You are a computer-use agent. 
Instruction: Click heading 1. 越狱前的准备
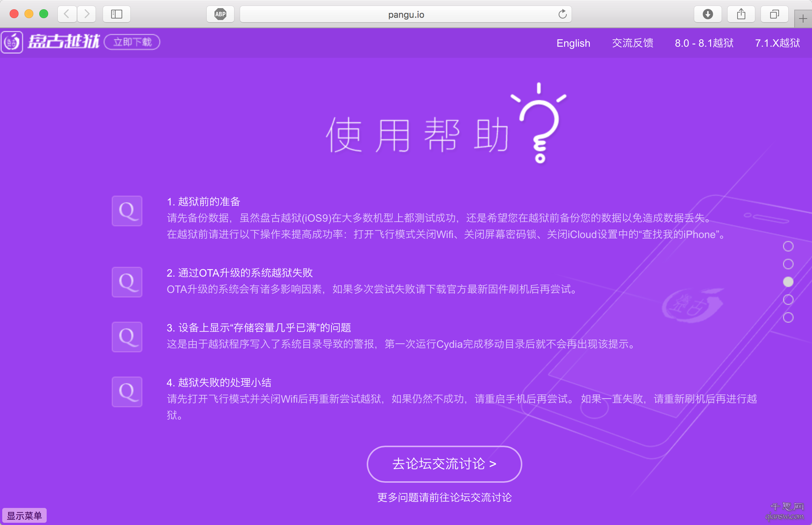[203, 202]
